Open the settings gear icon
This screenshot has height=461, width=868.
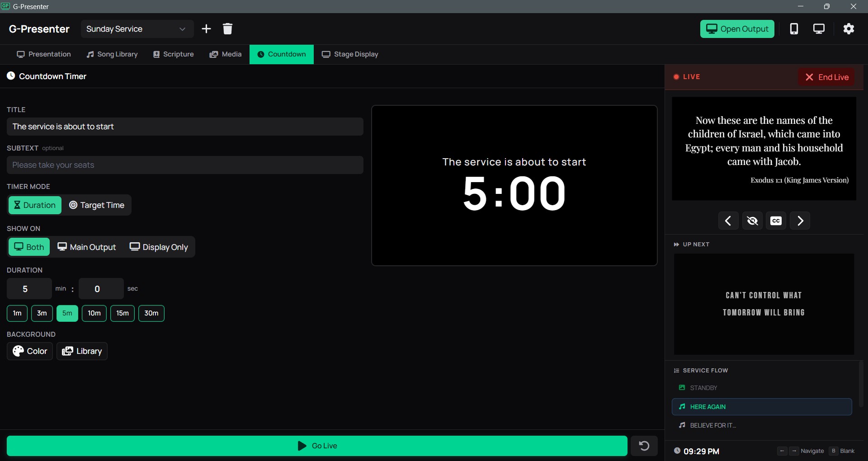pyautogui.click(x=849, y=28)
